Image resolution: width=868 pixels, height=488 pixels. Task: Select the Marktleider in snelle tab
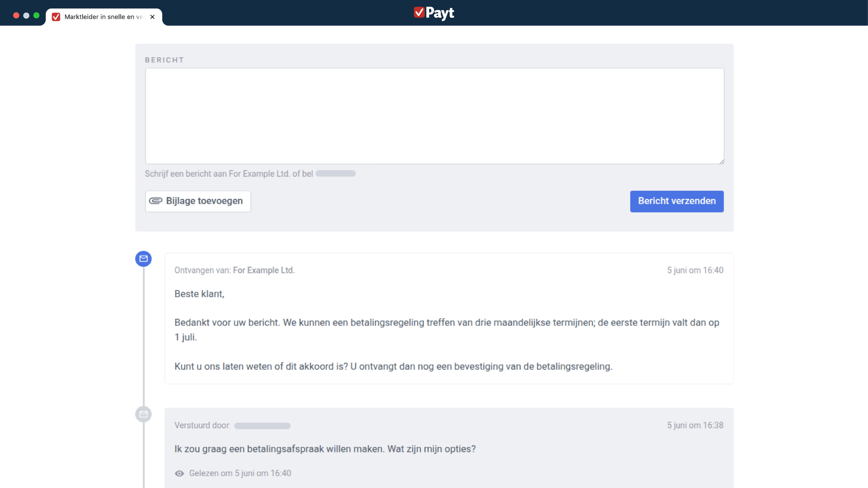(x=103, y=17)
